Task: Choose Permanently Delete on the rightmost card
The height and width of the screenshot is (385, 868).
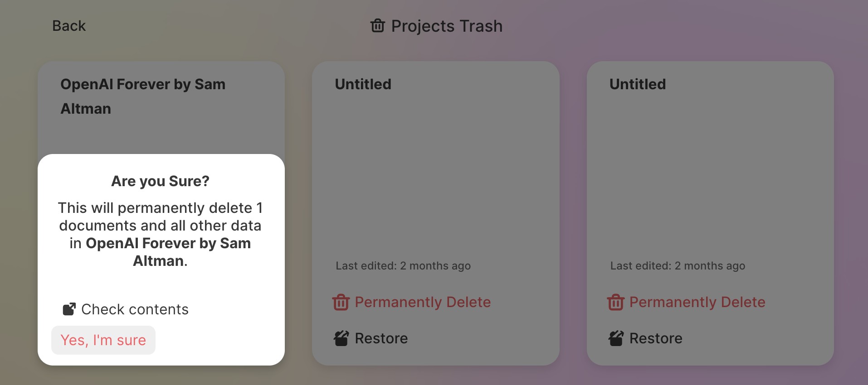Action: pyautogui.click(x=697, y=302)
